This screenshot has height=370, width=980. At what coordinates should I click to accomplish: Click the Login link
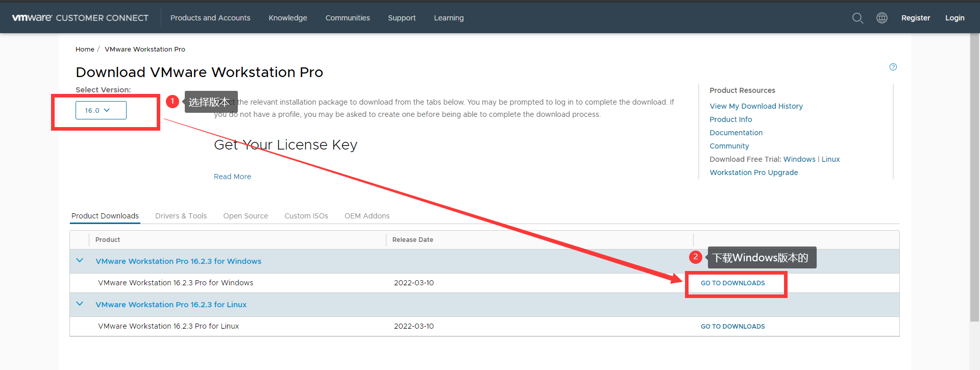[x=954, y=18]
